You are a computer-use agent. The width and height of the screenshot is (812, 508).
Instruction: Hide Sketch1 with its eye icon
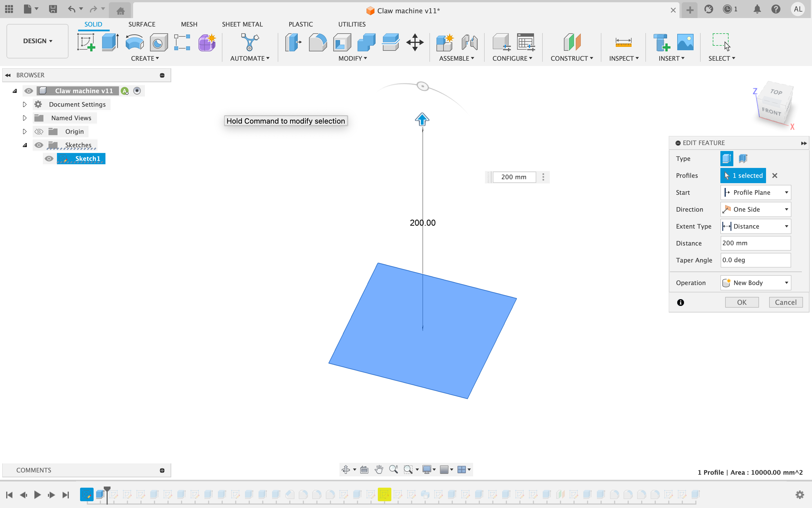coord(49,159)
